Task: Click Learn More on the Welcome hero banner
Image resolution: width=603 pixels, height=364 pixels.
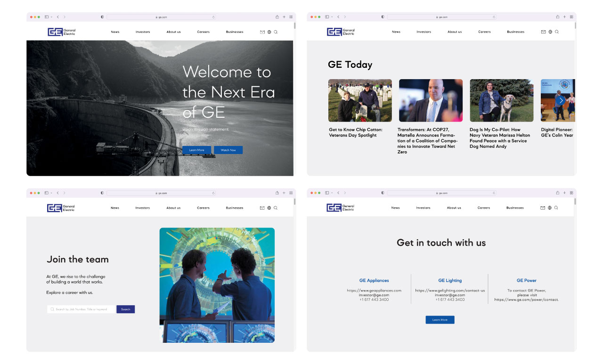Action: click(x=196, y=150)
